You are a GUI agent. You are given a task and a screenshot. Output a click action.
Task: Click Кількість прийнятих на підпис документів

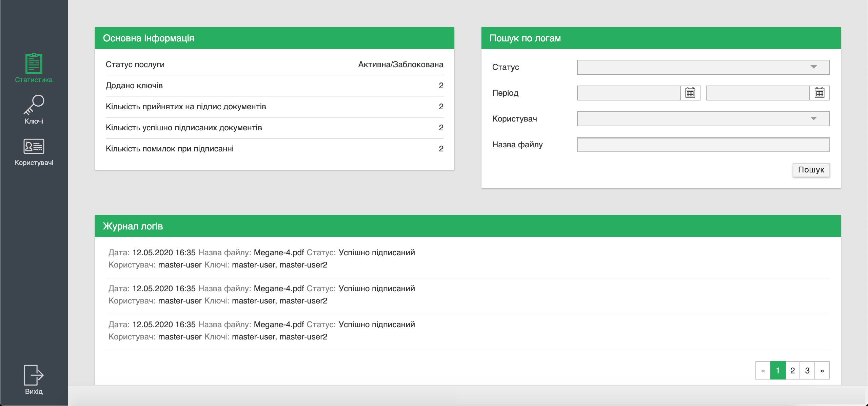pos(186,107)
